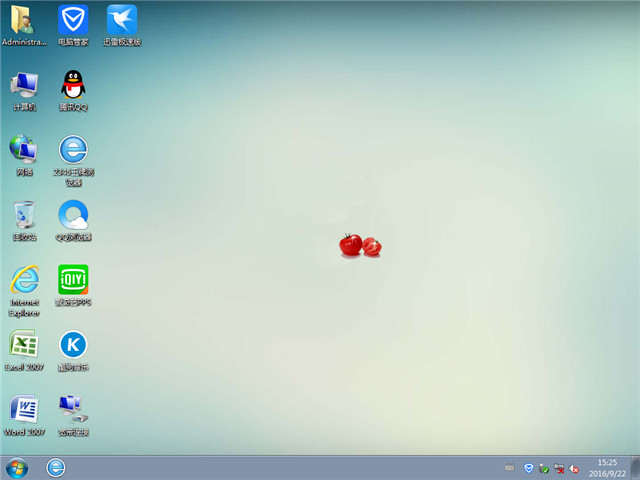This screenshot has width=640, height=480.
Task: Click the Show desktop button at taskbar end
Action: 636,468
